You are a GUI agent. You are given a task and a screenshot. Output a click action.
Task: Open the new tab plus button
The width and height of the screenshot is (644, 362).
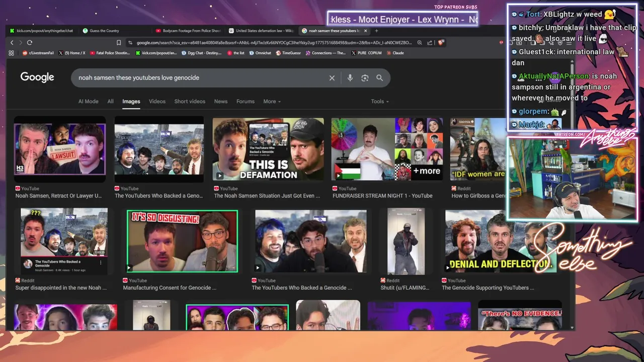tap(376, 31)
